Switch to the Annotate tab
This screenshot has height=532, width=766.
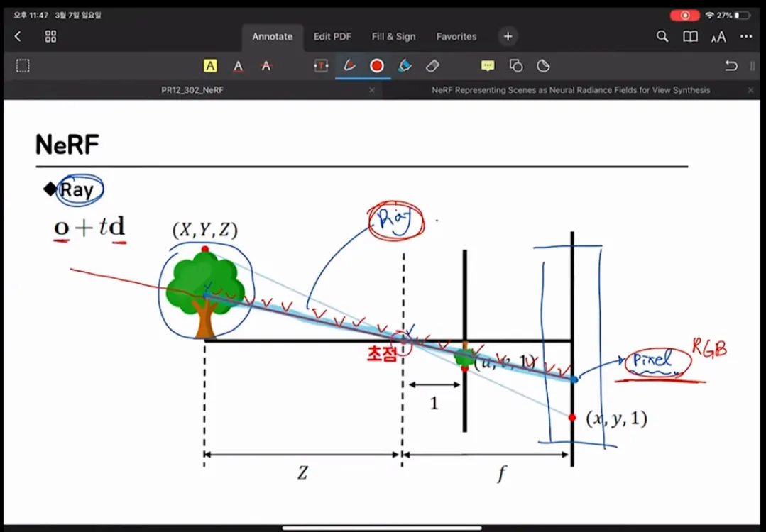(272, 37)
